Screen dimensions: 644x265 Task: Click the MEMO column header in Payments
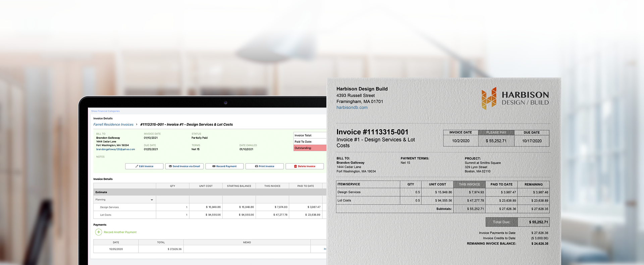tap(247, 242)
